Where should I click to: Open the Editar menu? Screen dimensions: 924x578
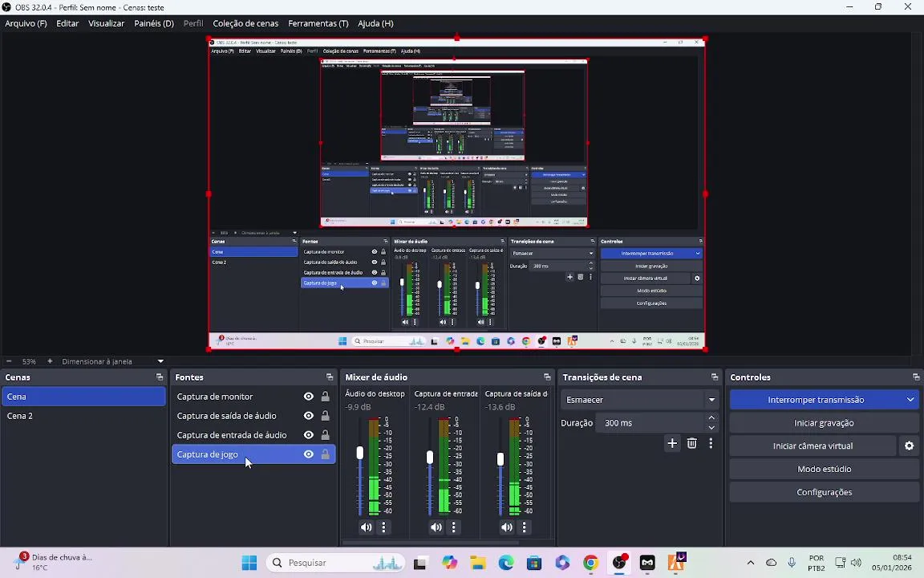tap(67, 23)
